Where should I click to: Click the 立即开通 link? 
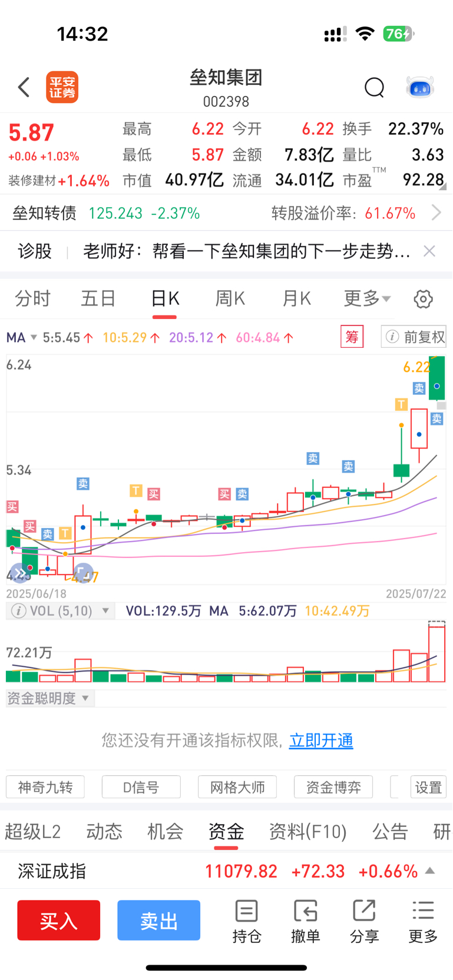(321, 740)
